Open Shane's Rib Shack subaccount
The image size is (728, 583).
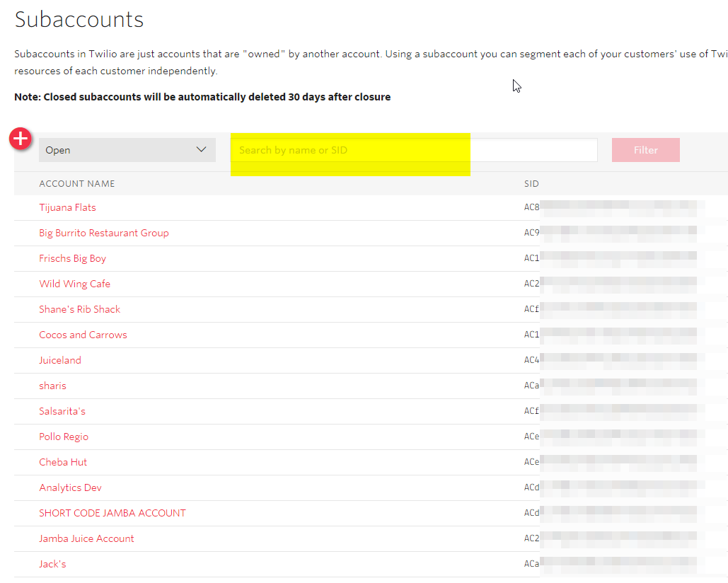(x=79, y=308)
